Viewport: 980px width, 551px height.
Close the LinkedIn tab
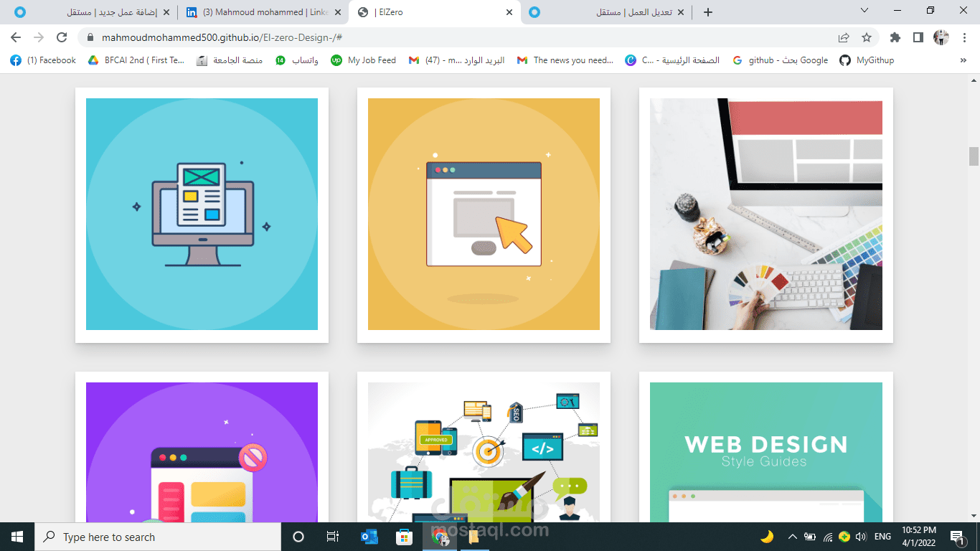(337, 12)
